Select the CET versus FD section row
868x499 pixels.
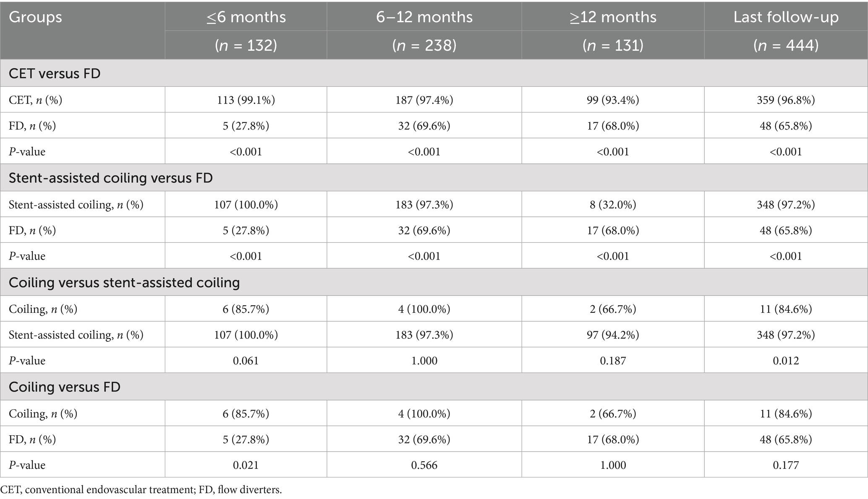[55, 73]
